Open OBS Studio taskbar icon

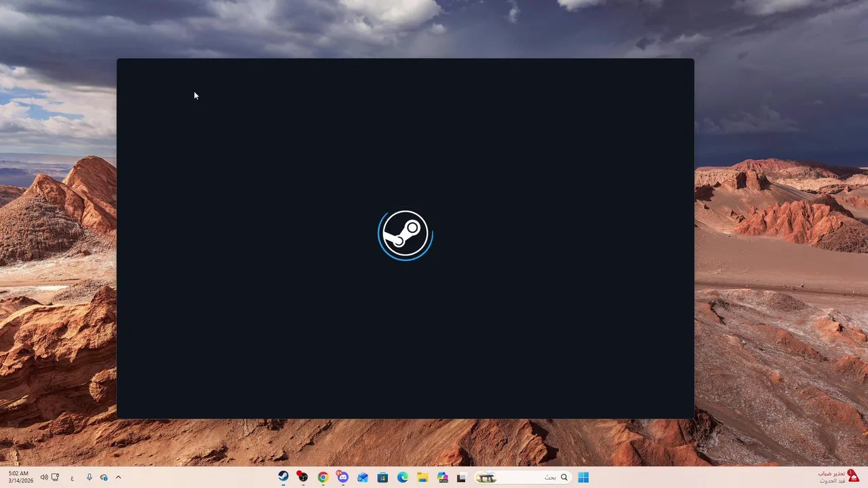[x=303, y=477]
